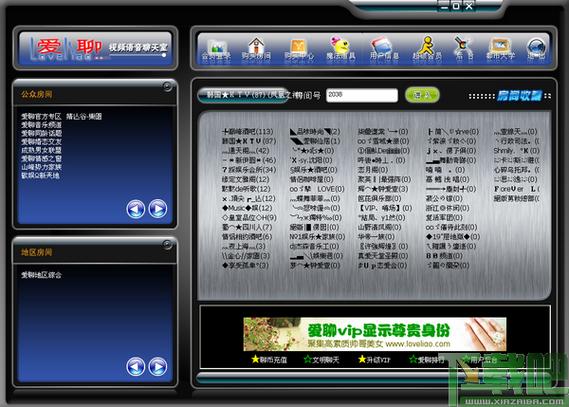Open the B B 频道(0) room entry
The image size is (569, 407).
(444, 256)
